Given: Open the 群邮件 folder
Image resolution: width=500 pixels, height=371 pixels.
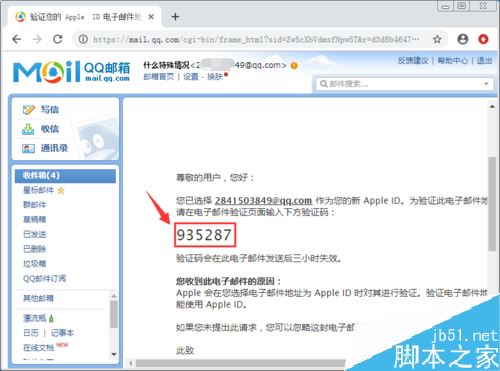Looking at the screenshot, I should coord(34,205).
